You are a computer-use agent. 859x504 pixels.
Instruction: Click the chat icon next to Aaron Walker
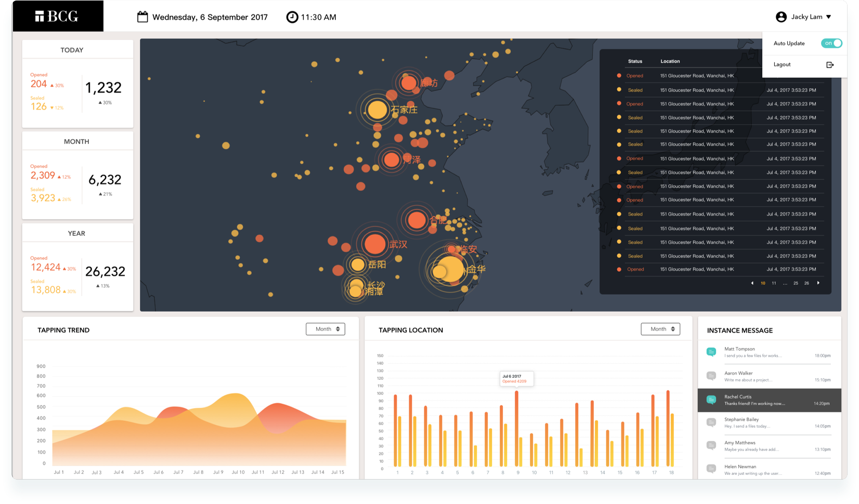711,376
